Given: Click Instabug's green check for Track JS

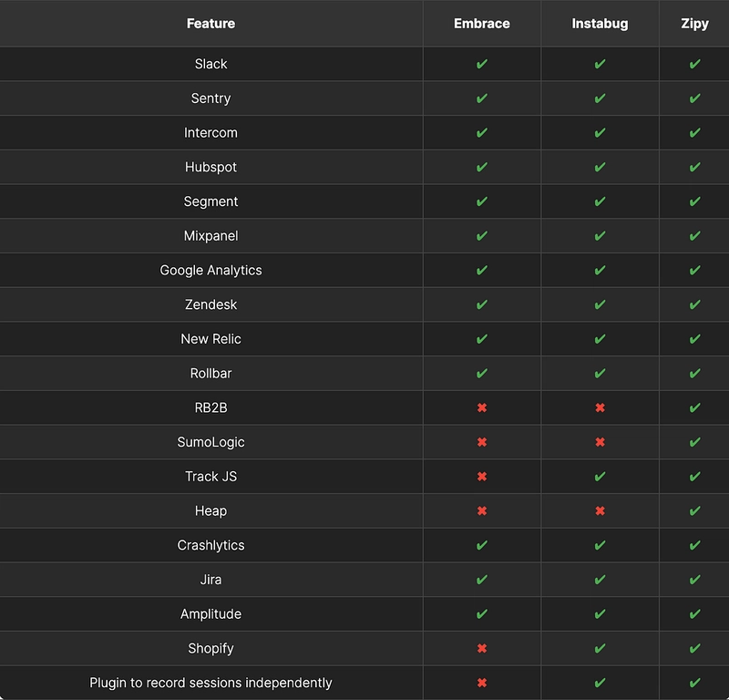Looking at the screenshot, I should [600, 477].
